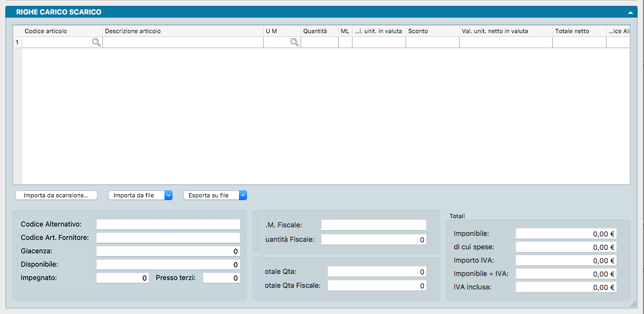Click the Sconto column header
644x314 pixels.
point(432,31)
